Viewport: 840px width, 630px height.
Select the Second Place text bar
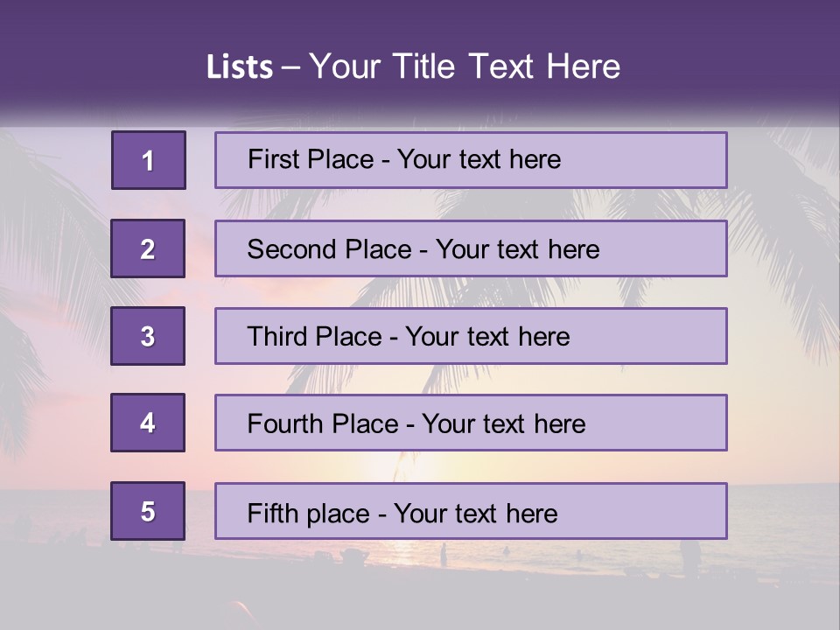click(x=471, y=248)
